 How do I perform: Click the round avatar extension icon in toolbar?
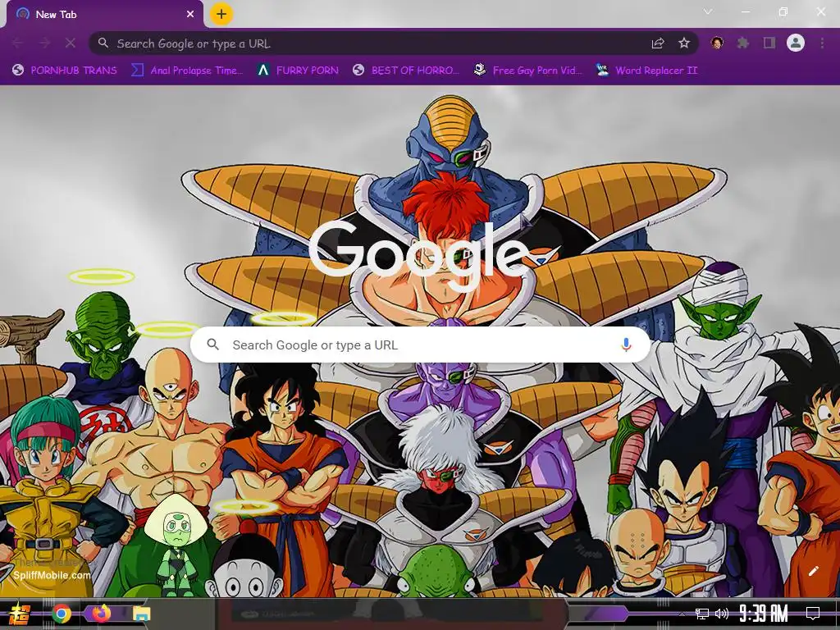[717, 43]
